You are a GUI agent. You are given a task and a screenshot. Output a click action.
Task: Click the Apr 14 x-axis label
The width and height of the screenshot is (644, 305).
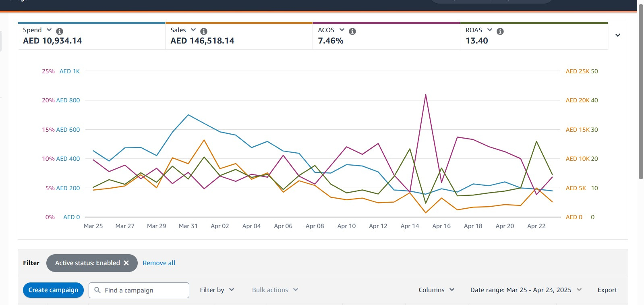coord(410,226)
